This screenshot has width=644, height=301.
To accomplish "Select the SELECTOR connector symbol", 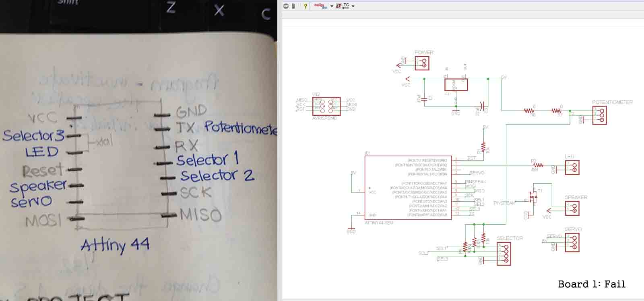I will 504,254.
